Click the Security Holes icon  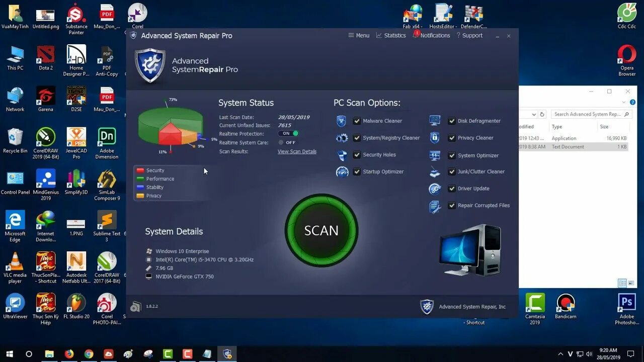click(x=342, y=155)
